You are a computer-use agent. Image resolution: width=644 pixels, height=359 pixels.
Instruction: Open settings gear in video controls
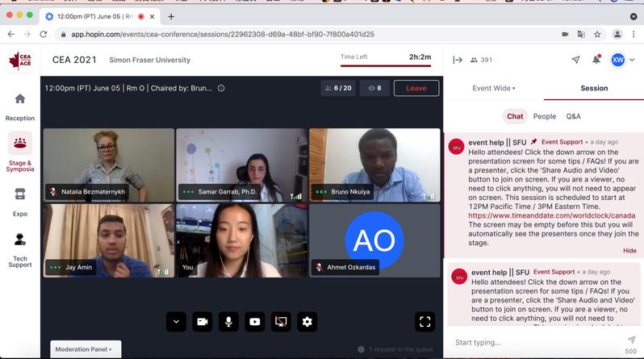coord(307,321)
